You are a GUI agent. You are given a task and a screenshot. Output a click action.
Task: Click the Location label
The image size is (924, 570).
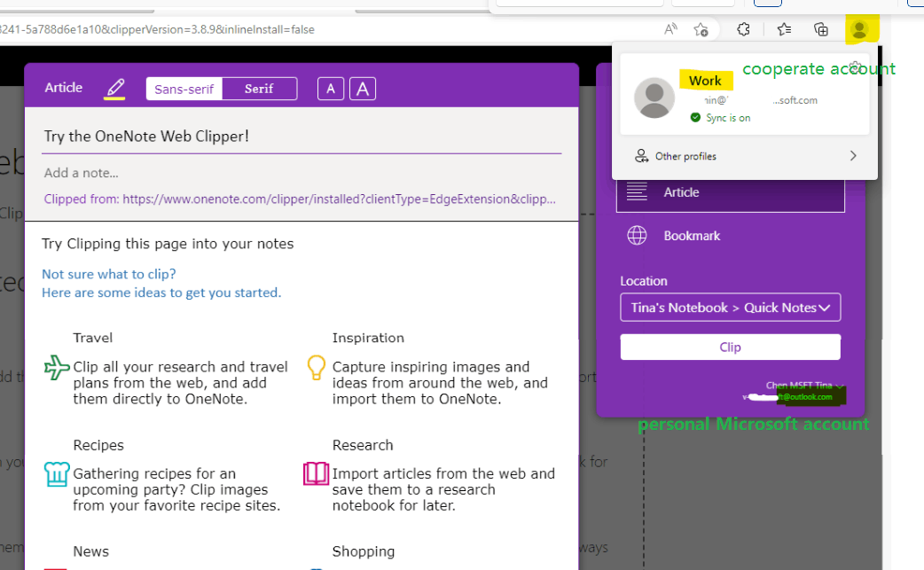(x=644, y=282)
